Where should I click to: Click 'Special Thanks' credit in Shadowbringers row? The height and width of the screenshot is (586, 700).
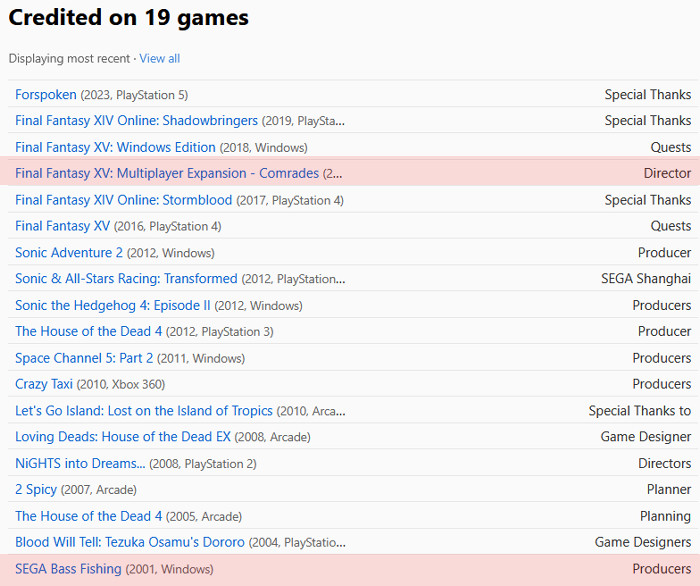pyautogui.click(x=648, y=121)
